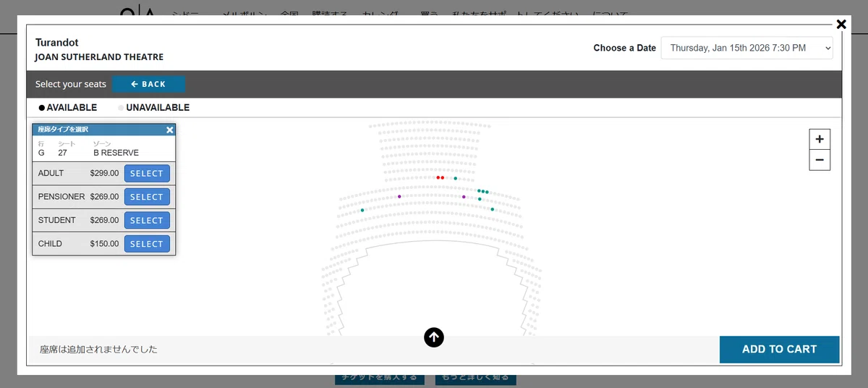Click the $299.00 adult price
This screenshot has height=388, width=868.
pos(104,173)
